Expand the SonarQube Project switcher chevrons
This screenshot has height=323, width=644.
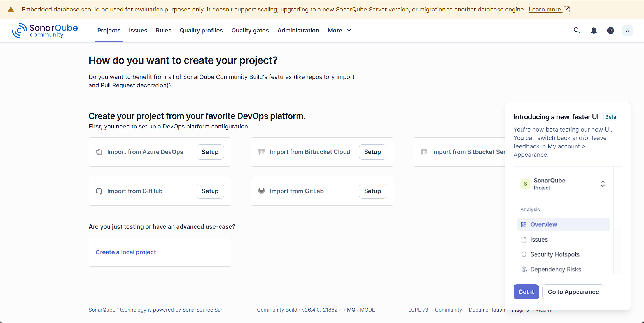[603, 184]
